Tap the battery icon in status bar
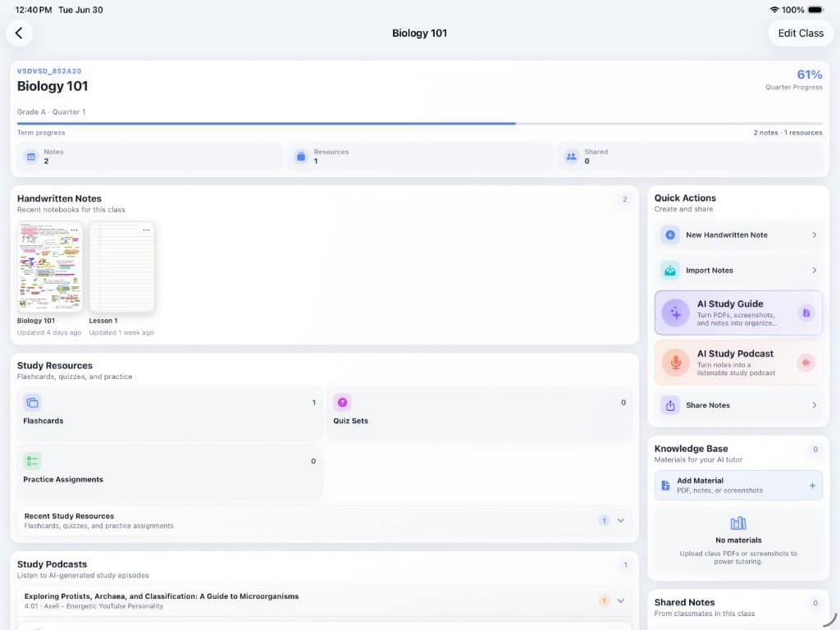The height and width of the screenshot is (630, 840). [x=815, y=10]
